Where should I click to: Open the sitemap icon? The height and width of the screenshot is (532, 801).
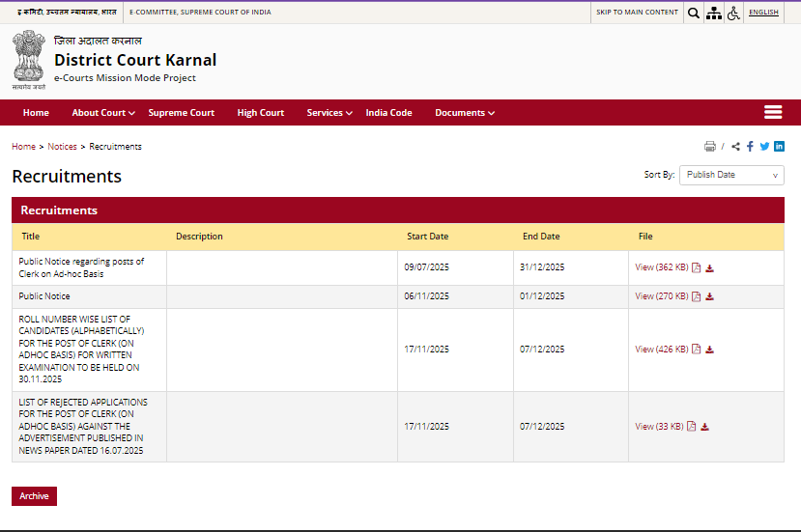[x=714, y=13]
